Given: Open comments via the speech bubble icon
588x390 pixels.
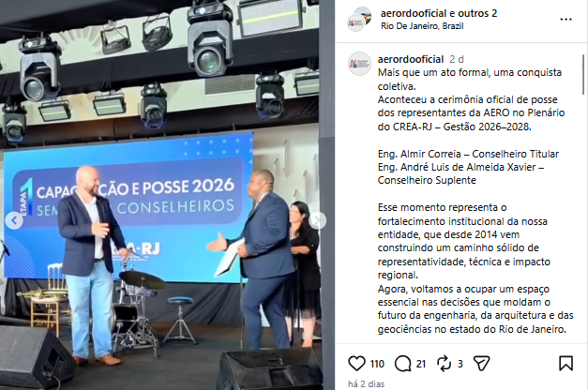Looking at the screenshot, I should (x=402, y=364).
